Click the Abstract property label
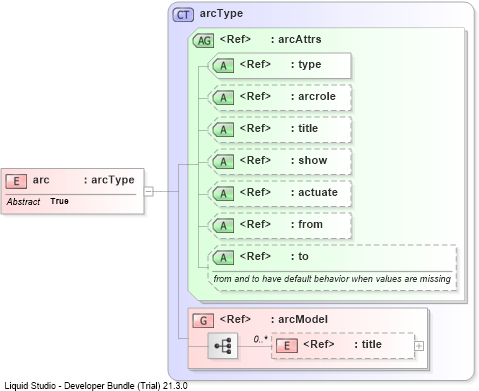The width and height of the screenshot is (479, 391). coord(23,202)
